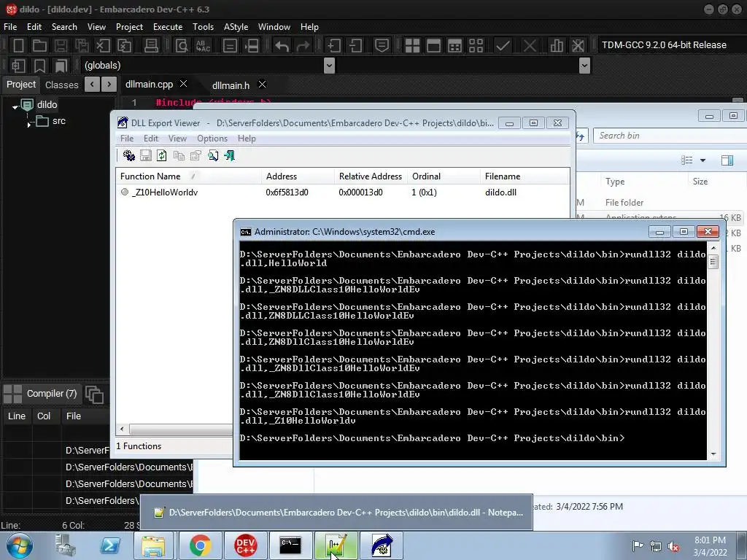Viewport: 747px width, 560px height.
Task: Open Options menu in DLL Export Viewer
Action: (212, 139)
